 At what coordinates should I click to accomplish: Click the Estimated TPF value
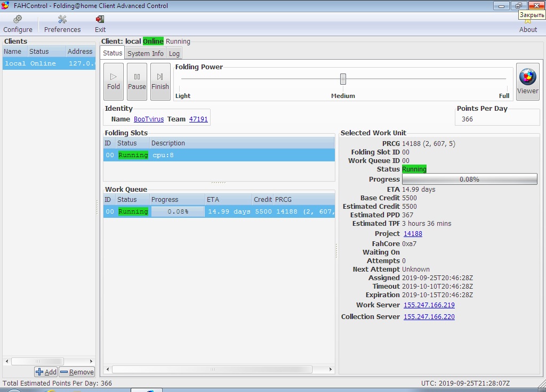coord(427,224)
